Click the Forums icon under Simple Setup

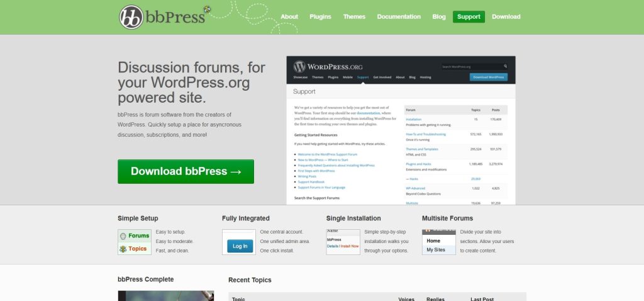click(x=135, y=236)
